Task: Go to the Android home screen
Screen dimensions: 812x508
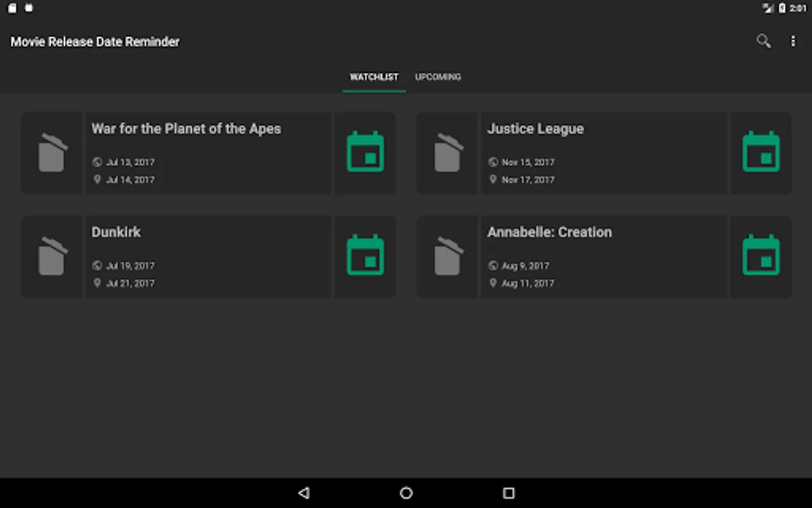Action: 406,493
